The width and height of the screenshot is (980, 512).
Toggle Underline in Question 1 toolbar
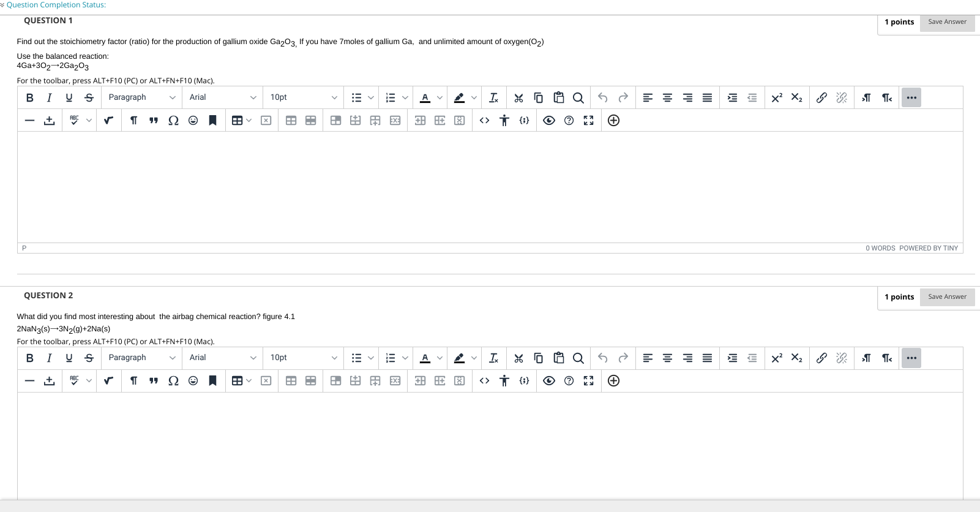click(x=69, y=97)
